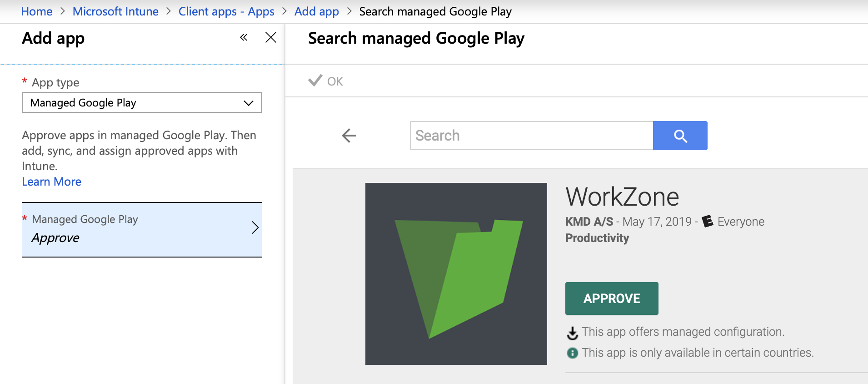Open Microsoft Intune breadcrumb link
Image resolution: width=868 pixels, height=384 pixels.
coord(115,11)
